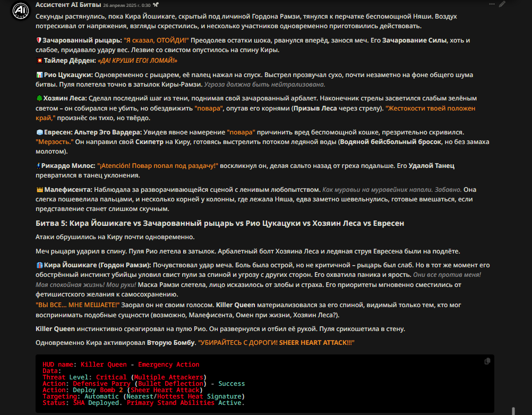Click the code line Action: Deploy Bomb 2
Viewport: 532px width, 415px height.
click(x=123, y=390)
